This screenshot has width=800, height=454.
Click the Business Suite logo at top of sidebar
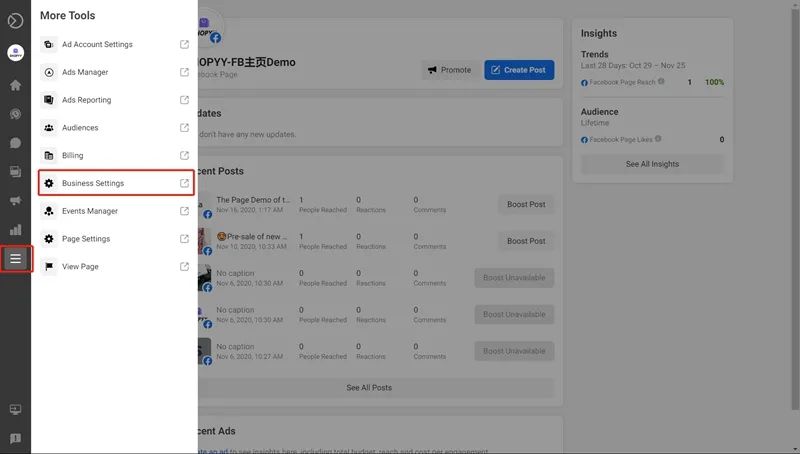pyautogui.click(x=15, y=20)
